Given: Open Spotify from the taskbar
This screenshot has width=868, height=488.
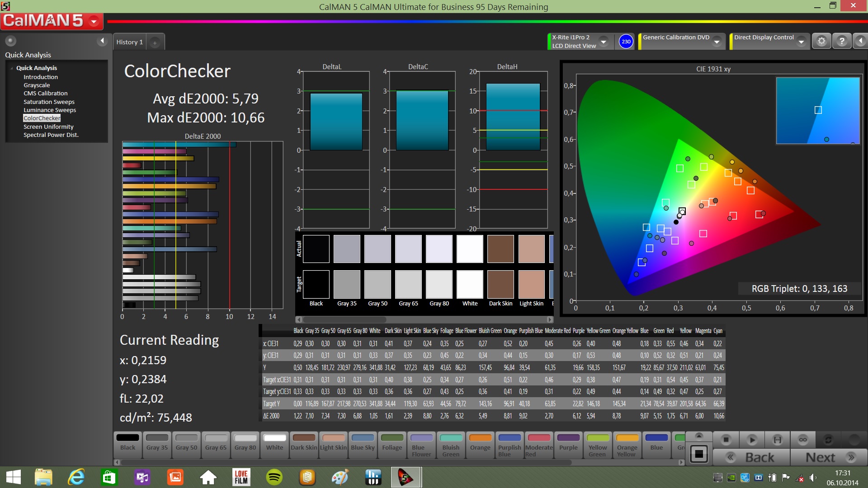Looking at the screenshot, I should [274, 477].
